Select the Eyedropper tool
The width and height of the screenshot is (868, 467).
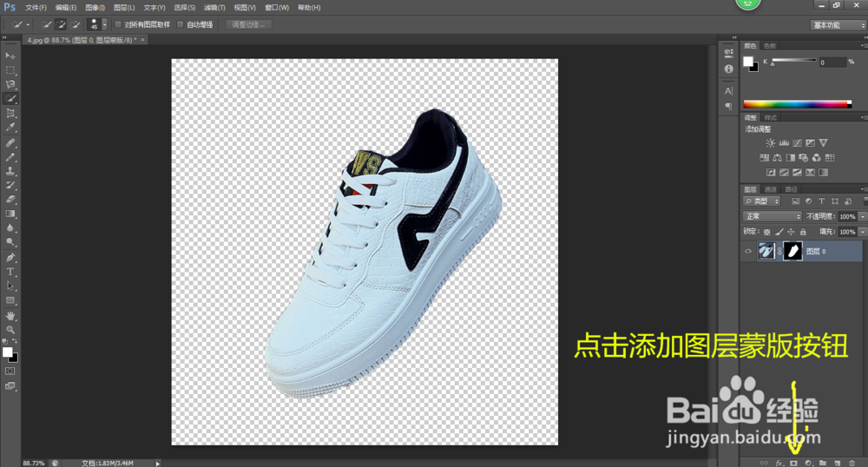point(10,128)
